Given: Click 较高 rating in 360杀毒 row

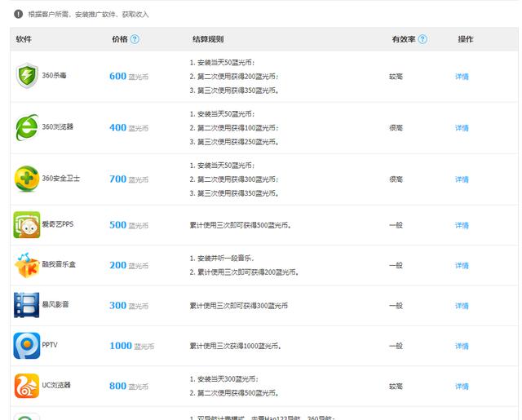Looking at the screenshot, I should pos(396,77).
